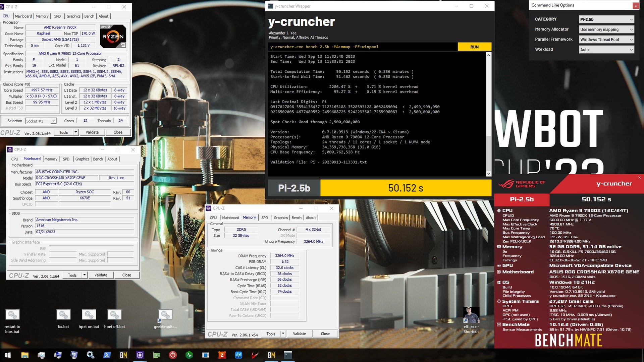The height and width of the screenshot is (362, 644).
Task: Open the Workload Auto dropdown
Action: tap(606, 50)
